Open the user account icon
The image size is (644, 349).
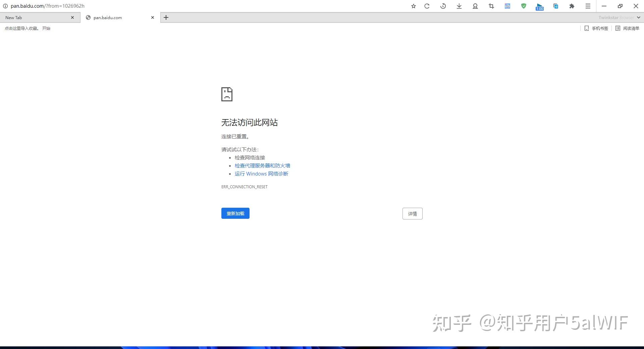coord(475,6)
